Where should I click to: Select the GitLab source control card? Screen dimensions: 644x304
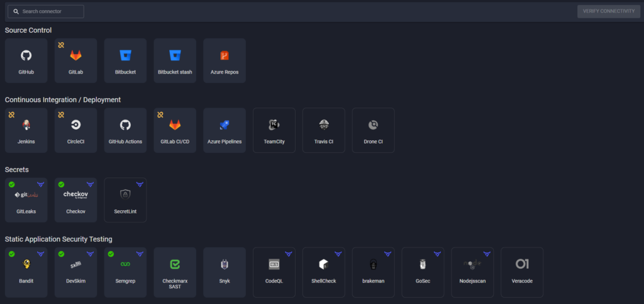coord(75,61)
